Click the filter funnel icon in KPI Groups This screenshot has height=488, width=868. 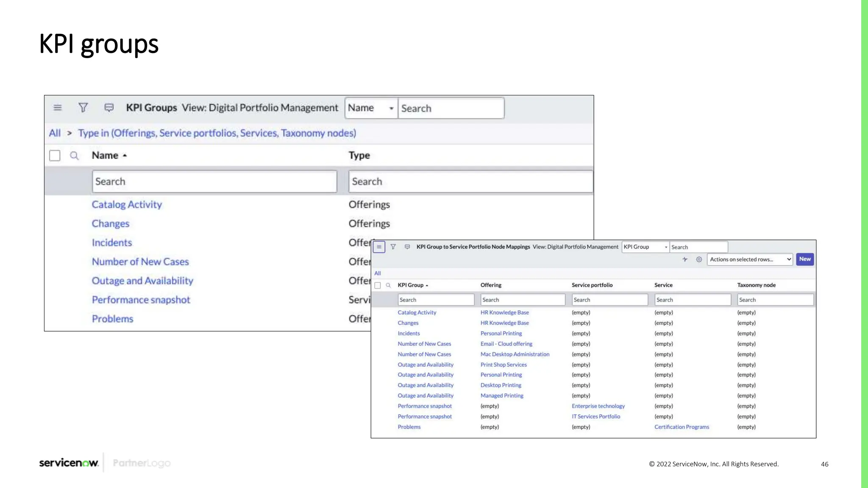(83, 108)
